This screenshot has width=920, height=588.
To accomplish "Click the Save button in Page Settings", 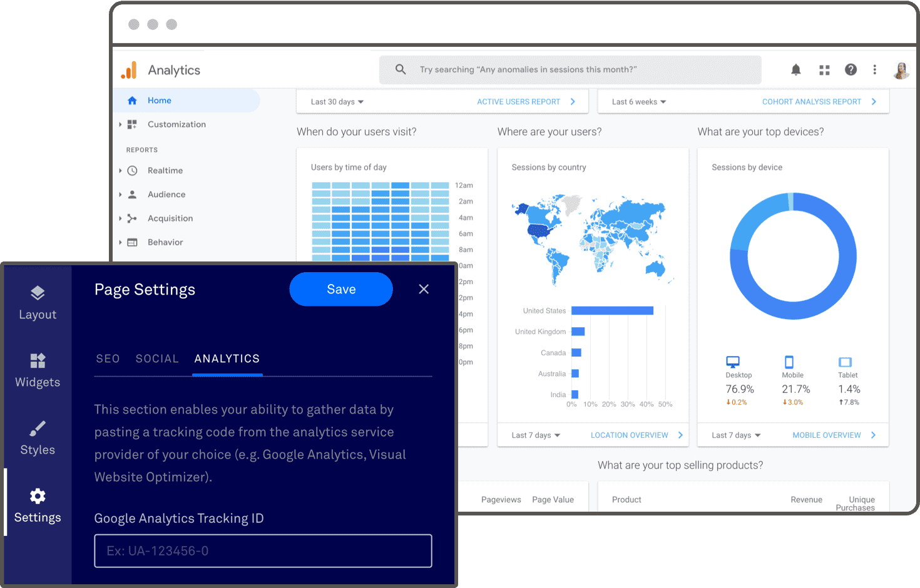I will [340, 289].
